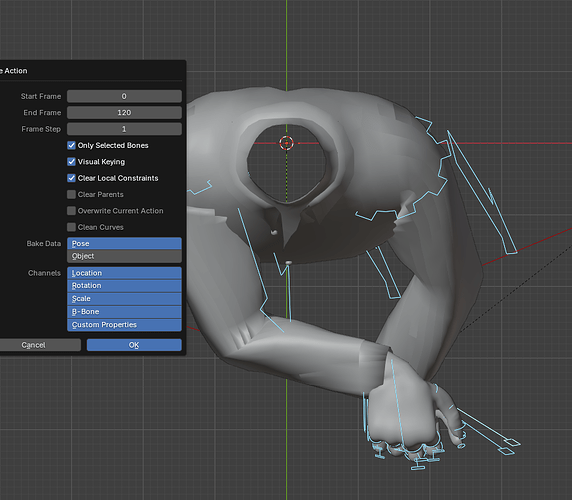
Task: Toggle the B-Bone channel
Action: [124, 312]
